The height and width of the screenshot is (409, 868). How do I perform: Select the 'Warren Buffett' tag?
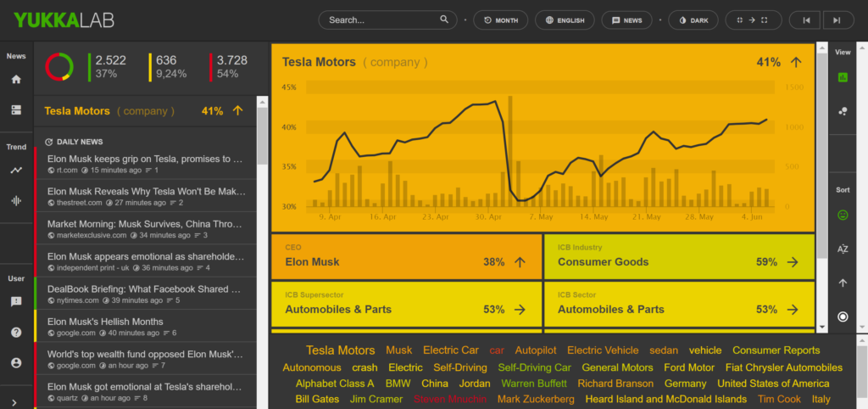pyautogui.click(x=534, y=384)
